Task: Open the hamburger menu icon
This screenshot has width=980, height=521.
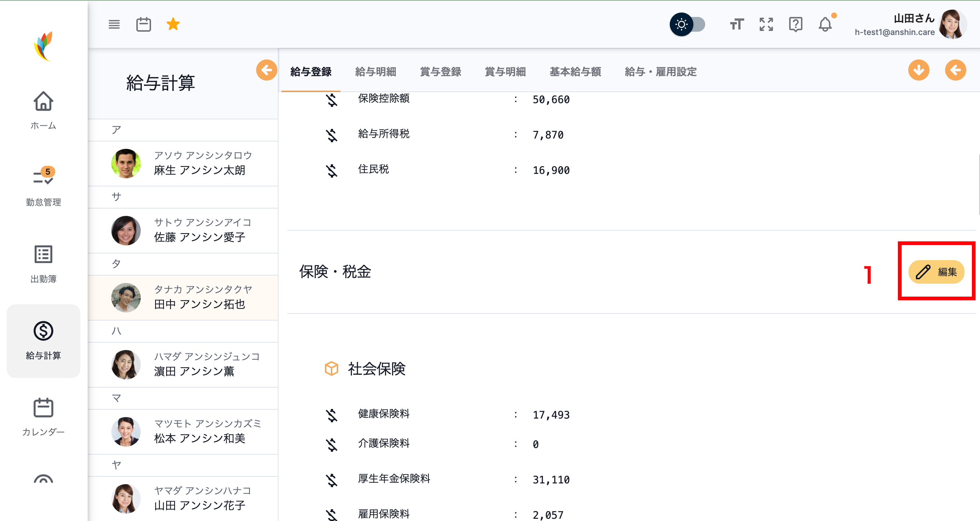Action: [114, 25]
